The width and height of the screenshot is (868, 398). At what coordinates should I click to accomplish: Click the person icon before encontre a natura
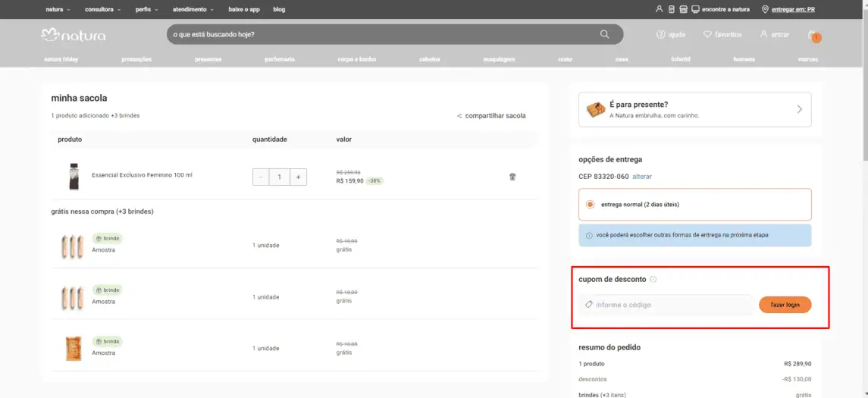(x=659, y=9)
